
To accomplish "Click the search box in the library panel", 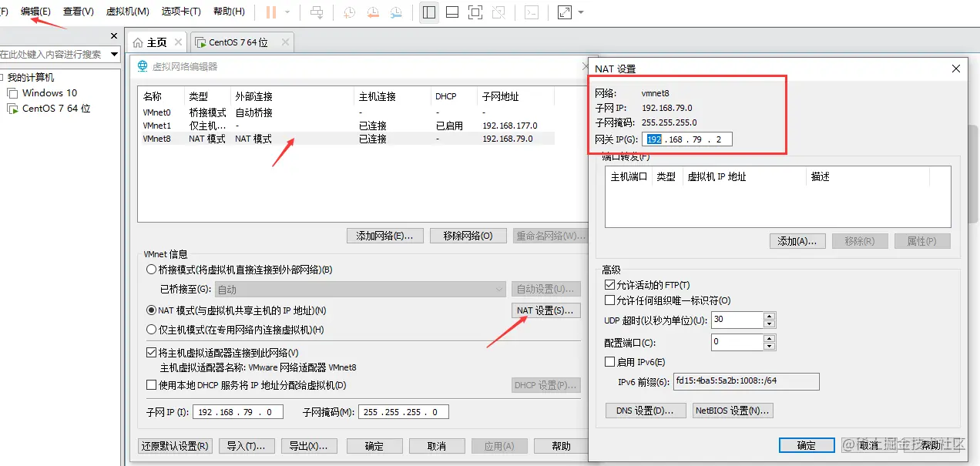I will click(53, 54).
